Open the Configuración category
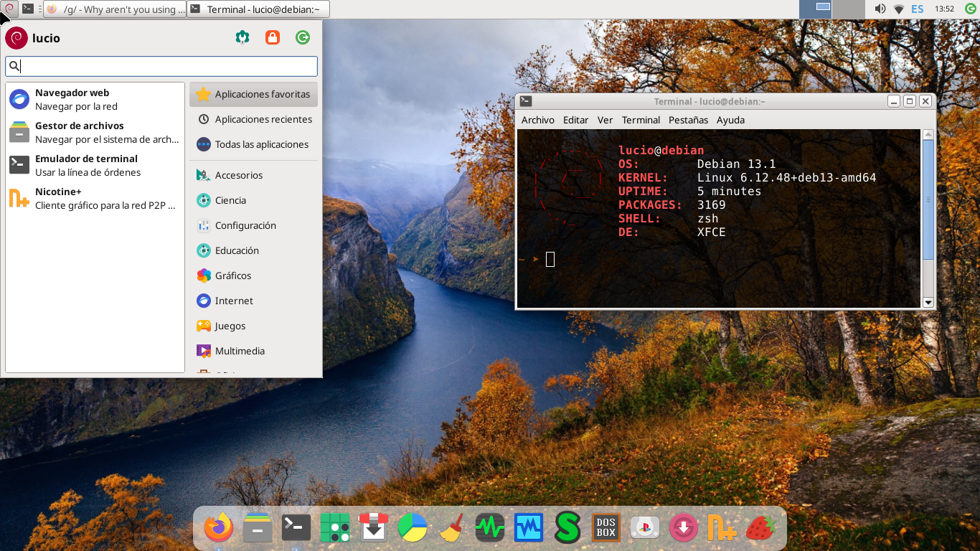Screen dimensions: 980x551 (x=254, y=225)
